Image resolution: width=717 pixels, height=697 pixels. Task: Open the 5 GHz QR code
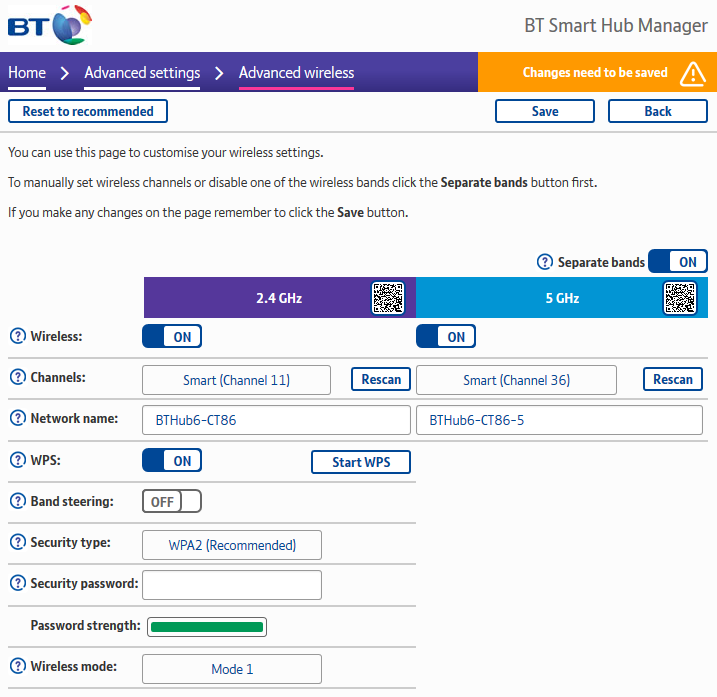coord(680,298)
